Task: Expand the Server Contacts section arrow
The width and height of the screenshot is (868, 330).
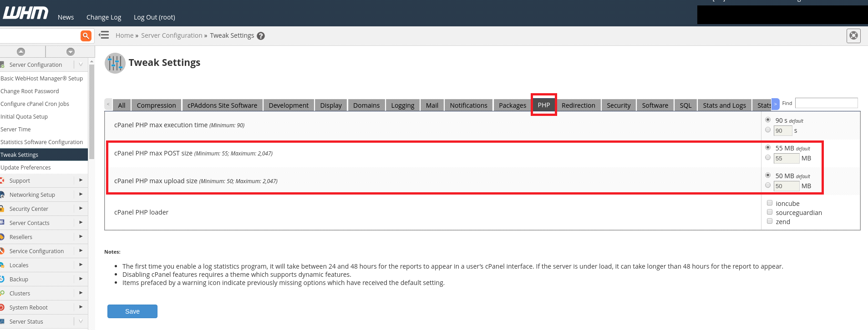Action: 81,223
